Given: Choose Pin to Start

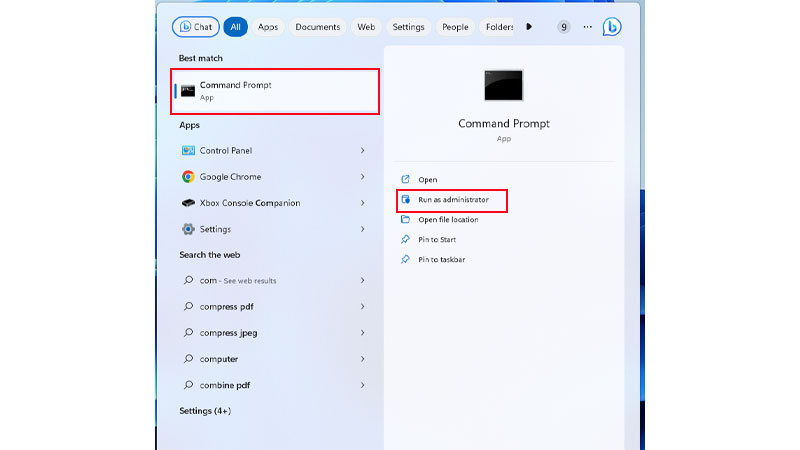Looking at the screenshot, I should coord(437,239).
